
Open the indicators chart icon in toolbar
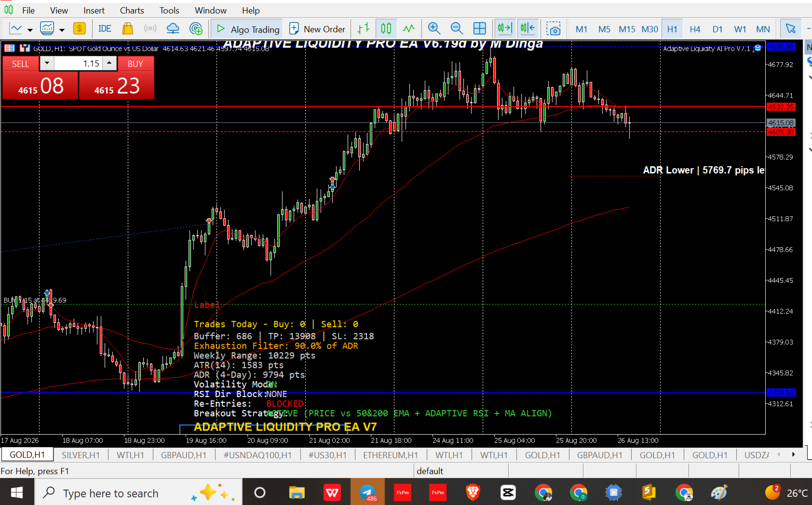point(47,29)
